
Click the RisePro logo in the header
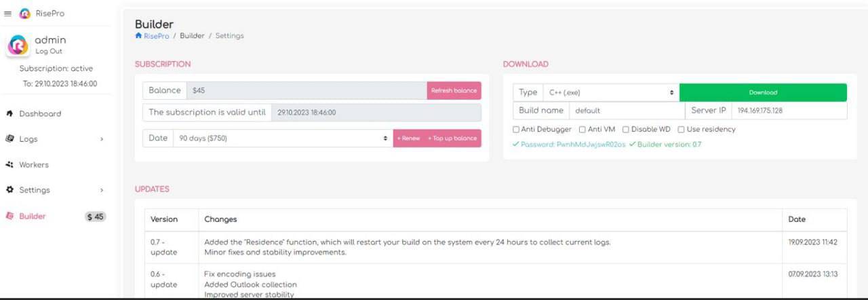tap(25, 14)
